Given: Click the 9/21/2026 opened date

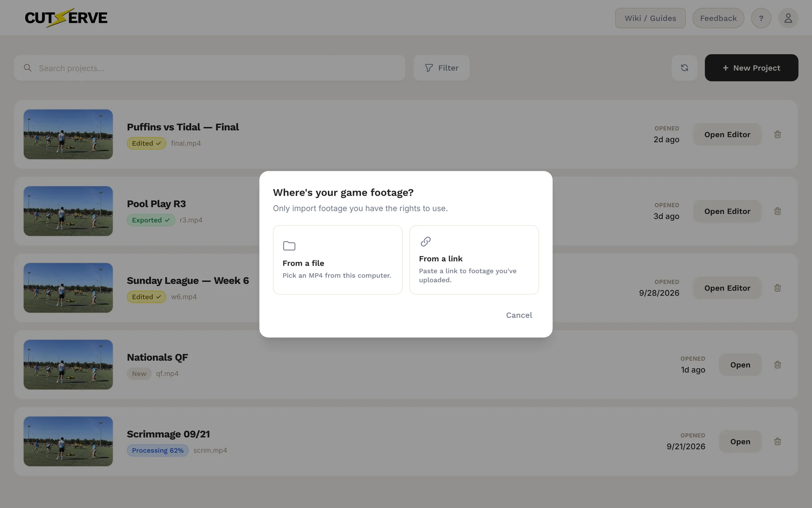Looking at the screenshot, I should pos(686,447).
